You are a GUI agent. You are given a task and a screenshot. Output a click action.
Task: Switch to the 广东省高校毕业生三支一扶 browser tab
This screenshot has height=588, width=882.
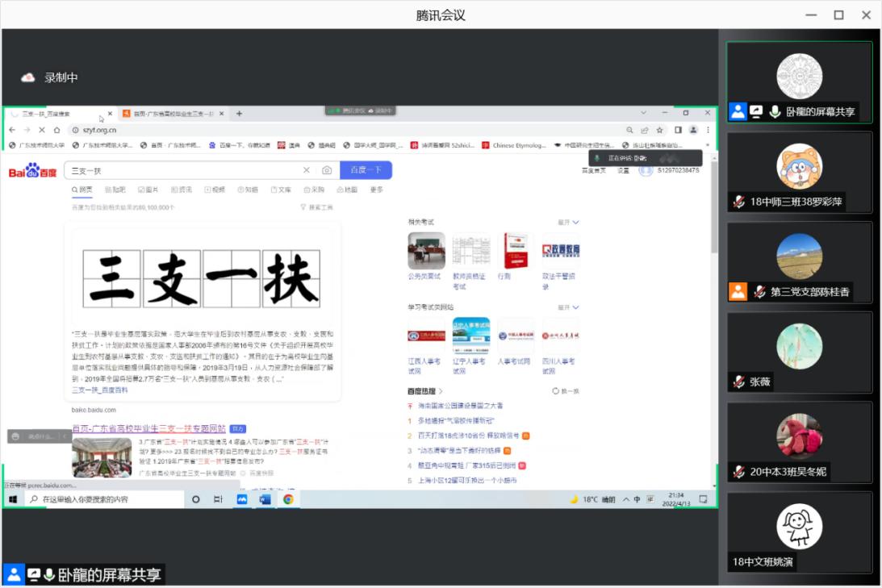click(168, 114)
